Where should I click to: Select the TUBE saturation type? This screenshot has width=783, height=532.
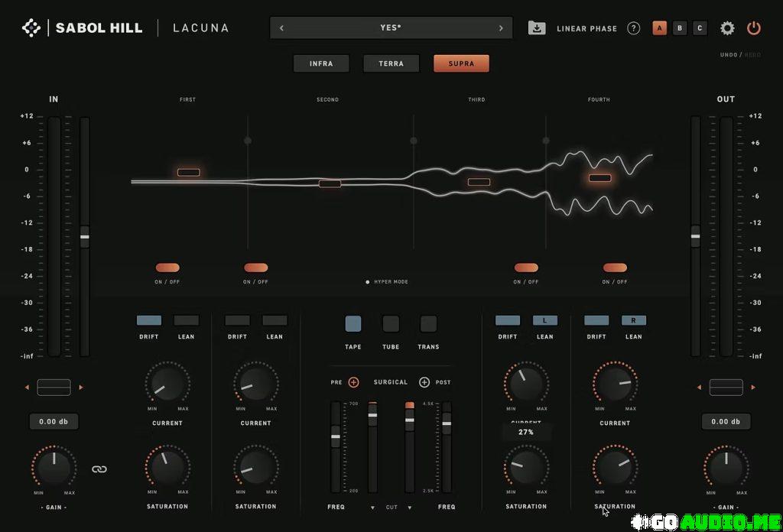pos(391,324)
